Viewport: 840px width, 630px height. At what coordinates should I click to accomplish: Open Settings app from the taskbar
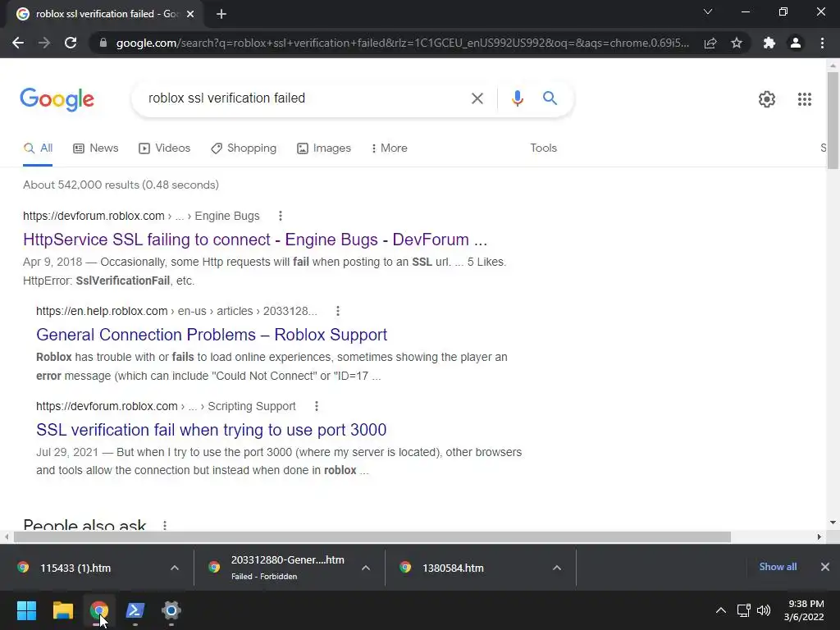[171, 610]
